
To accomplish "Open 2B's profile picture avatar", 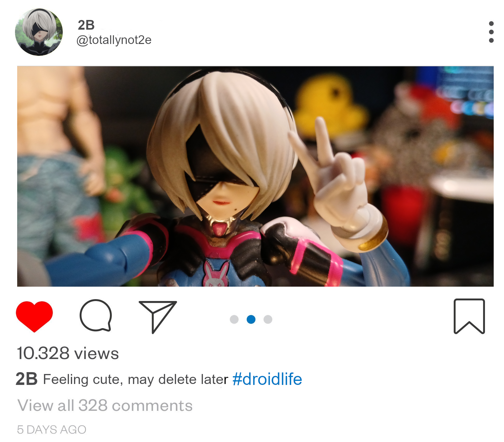I will [39, 32].
